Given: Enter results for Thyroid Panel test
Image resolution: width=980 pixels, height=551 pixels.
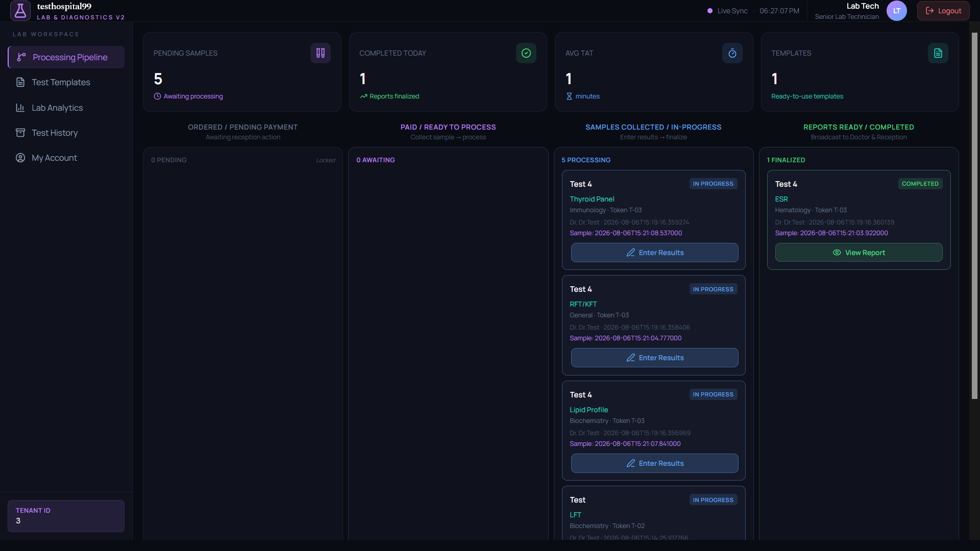Looking at the screenshot, I should 654,253.
